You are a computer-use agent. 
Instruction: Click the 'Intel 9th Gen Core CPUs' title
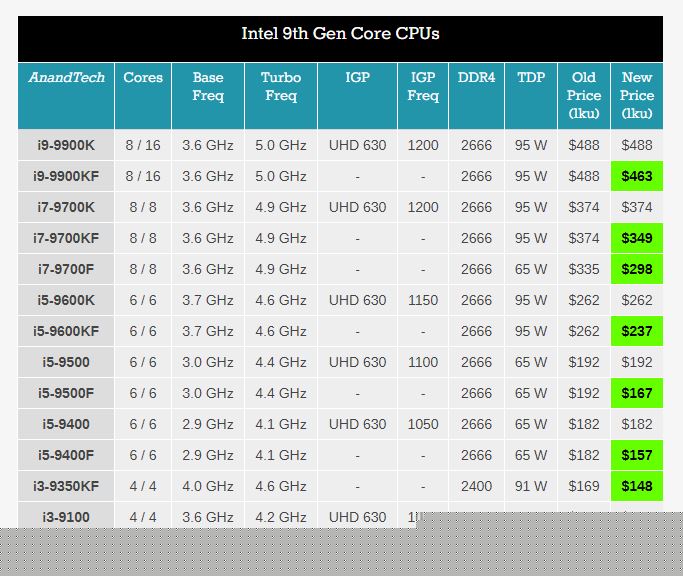pos(340,34)
